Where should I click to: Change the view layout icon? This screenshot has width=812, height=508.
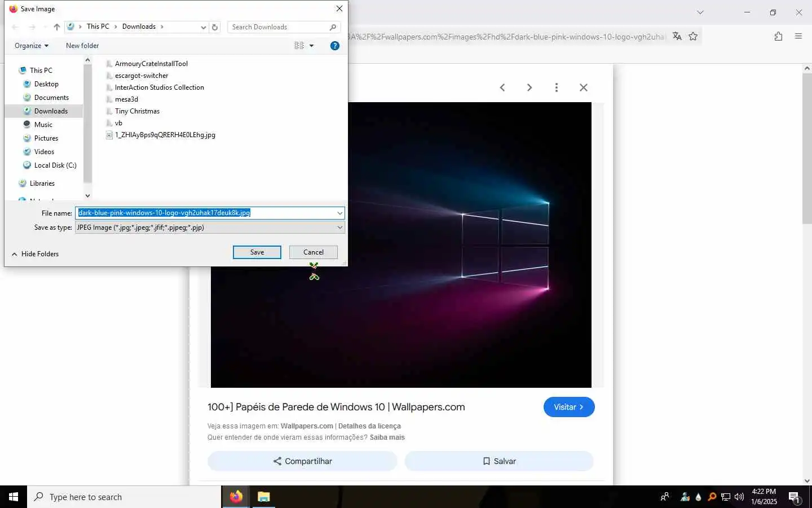click(x=299, y=46)
